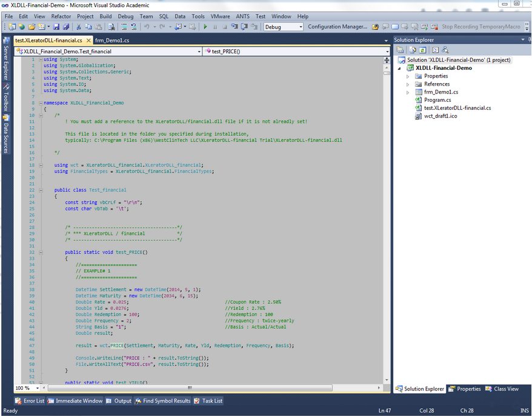Click the View Class Diagram icon
The height and width of the screenshot is (416, 532).
pos(445,50)
